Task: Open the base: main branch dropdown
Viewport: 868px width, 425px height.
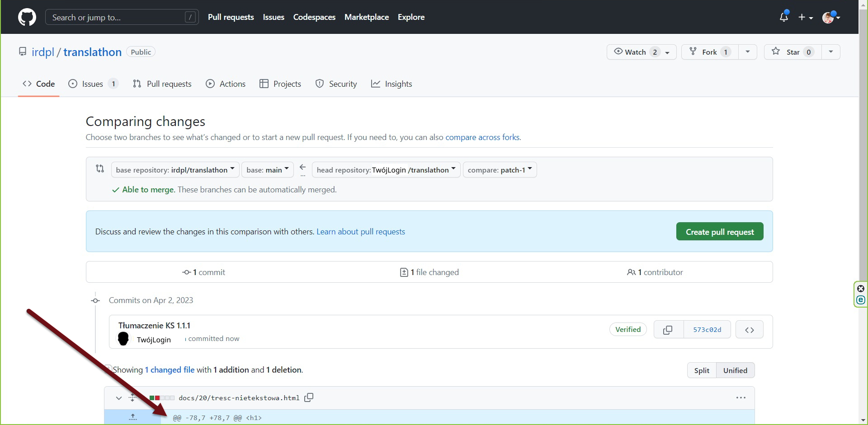Action: tap(268, 170)
